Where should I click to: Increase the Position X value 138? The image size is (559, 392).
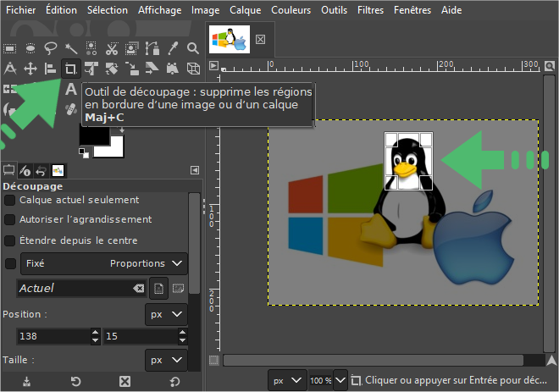(95, 332)
